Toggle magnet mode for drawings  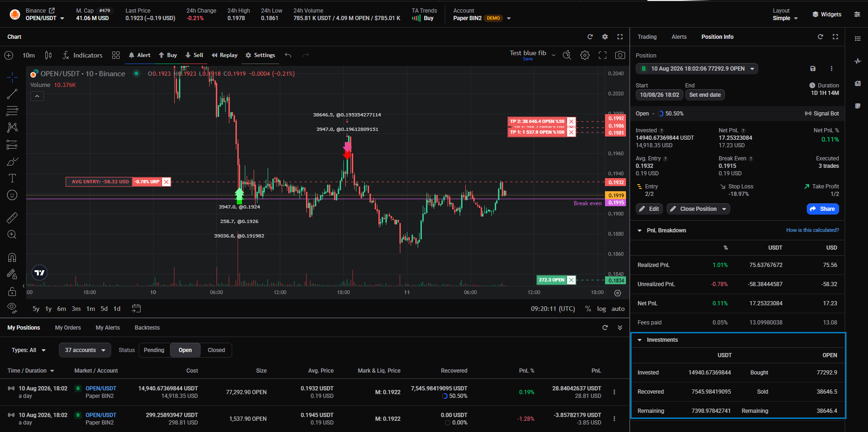pos(12,257)
